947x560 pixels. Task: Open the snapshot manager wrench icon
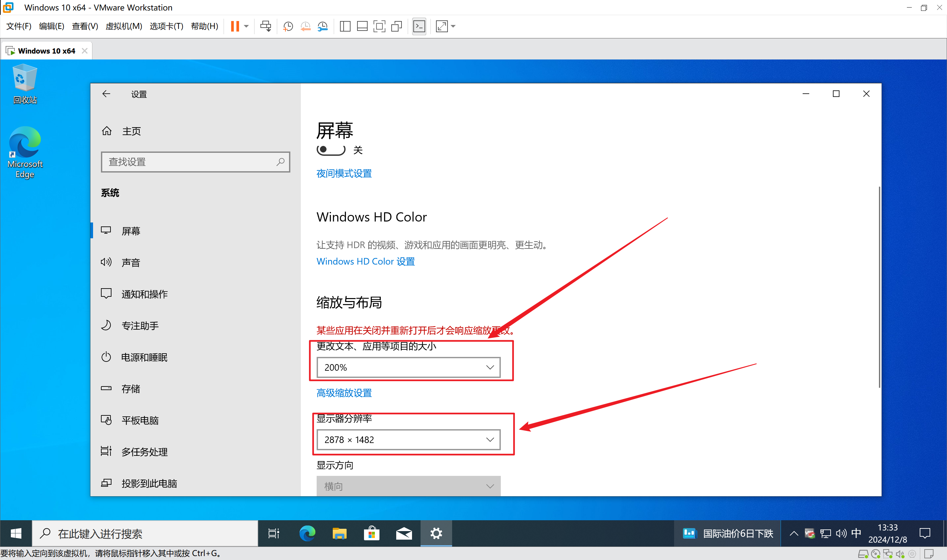click(323, 26)
